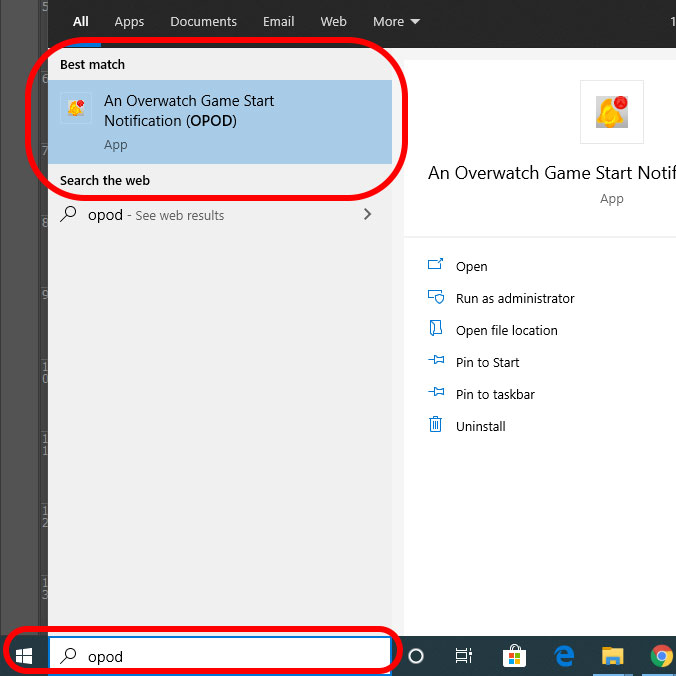The image size is (676, 676).
Task: Click the Pin to Start pin icon
Action: pos(436,360)
